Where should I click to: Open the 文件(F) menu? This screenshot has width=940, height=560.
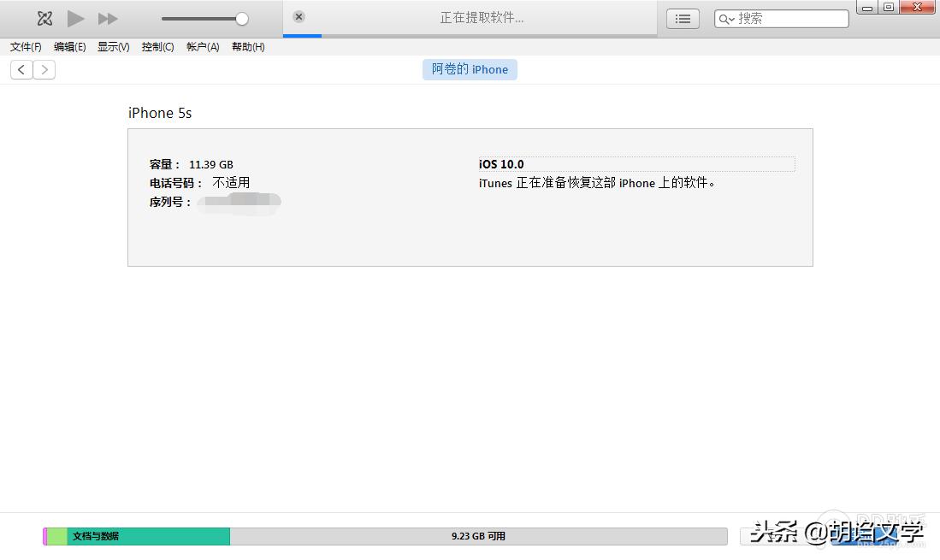(x=26, y=47)
